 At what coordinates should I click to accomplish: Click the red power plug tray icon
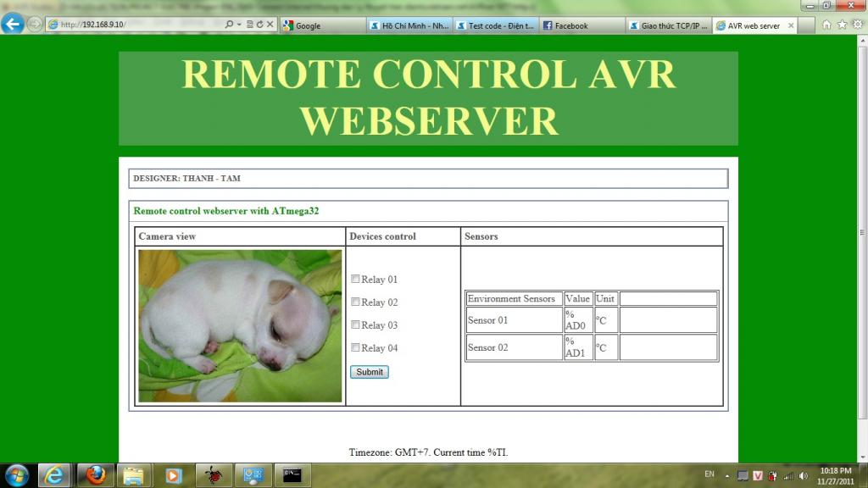click(772, 476)
